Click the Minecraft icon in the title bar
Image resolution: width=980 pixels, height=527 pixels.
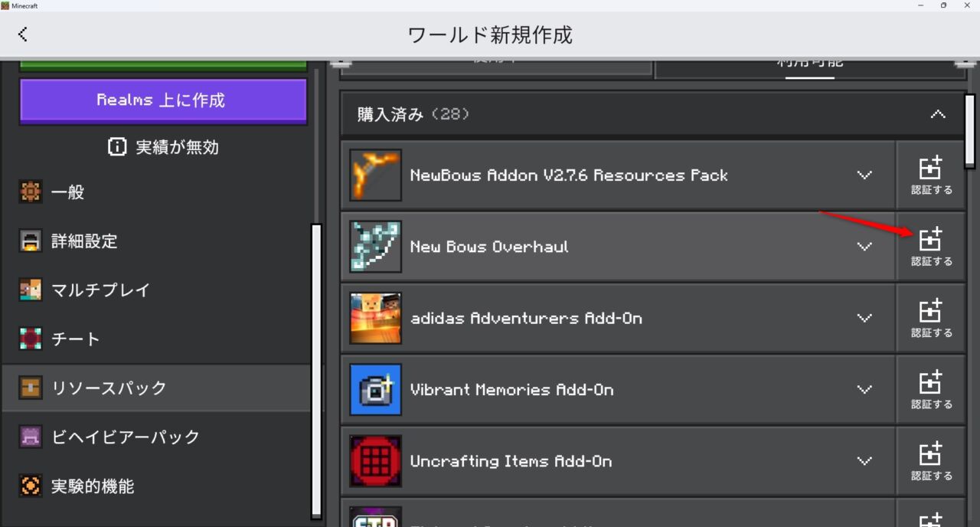tap(5, 5)
